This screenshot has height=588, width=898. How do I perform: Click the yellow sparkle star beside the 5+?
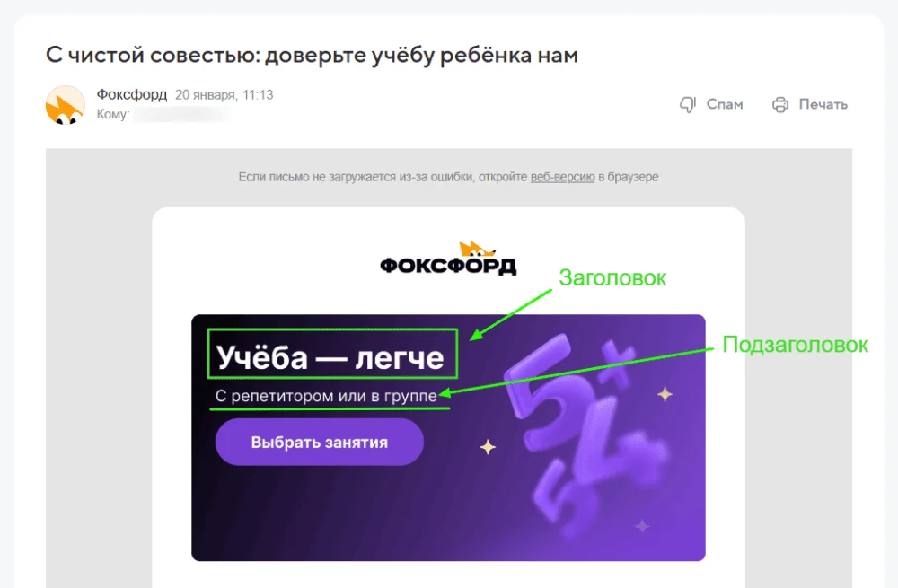tap(665, 394)
